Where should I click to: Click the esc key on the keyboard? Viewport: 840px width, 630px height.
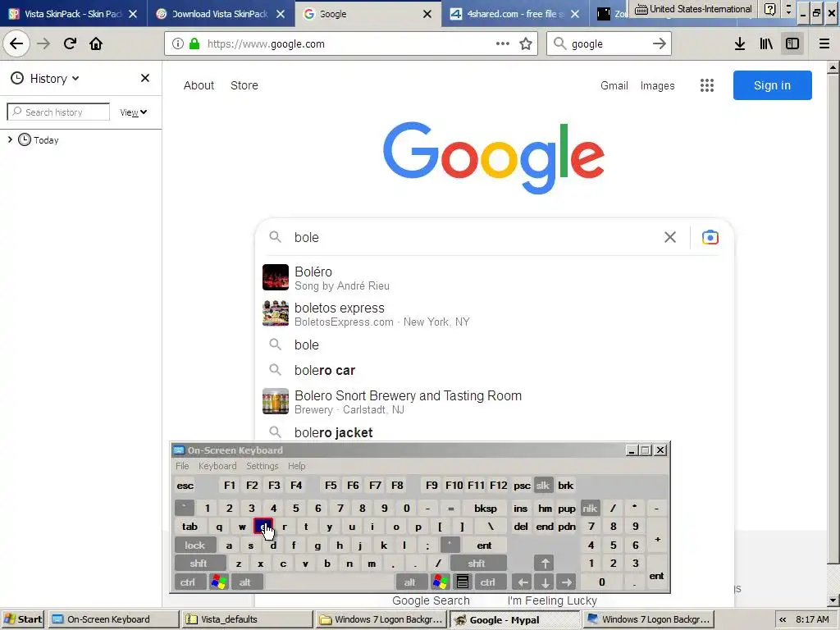click(185, 486)
